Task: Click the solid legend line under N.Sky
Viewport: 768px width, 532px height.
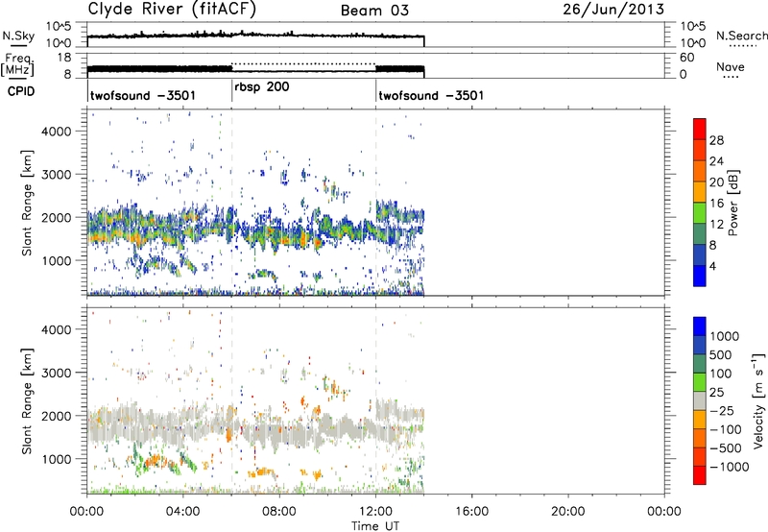Action: coord(18,45)
